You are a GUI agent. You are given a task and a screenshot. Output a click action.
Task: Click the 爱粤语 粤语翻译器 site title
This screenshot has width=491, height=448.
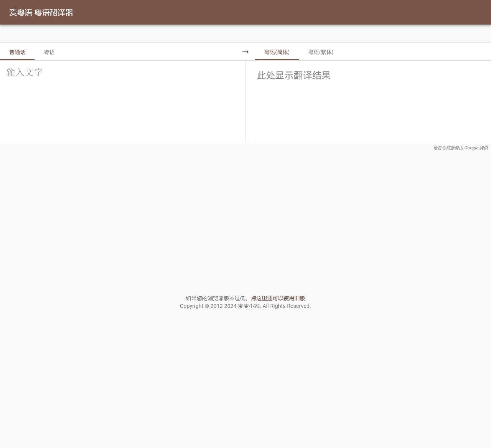[x=41, y=12]
